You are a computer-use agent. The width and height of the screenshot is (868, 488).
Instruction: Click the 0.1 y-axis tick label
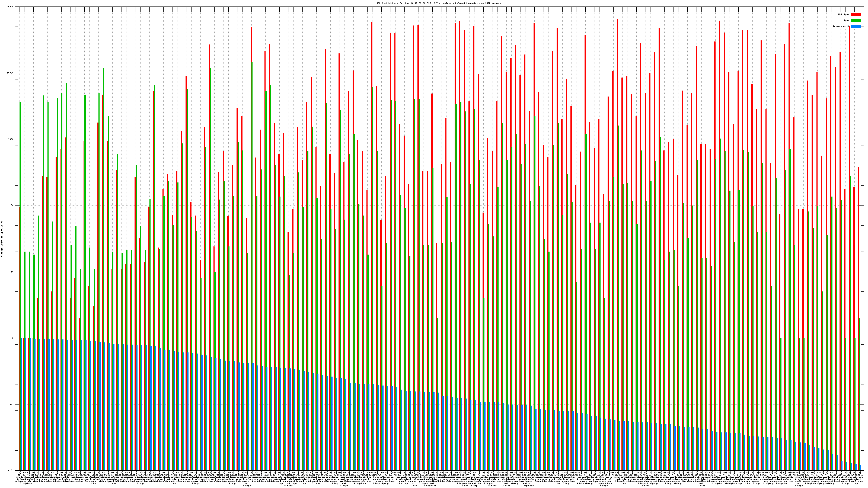(12, 404)
